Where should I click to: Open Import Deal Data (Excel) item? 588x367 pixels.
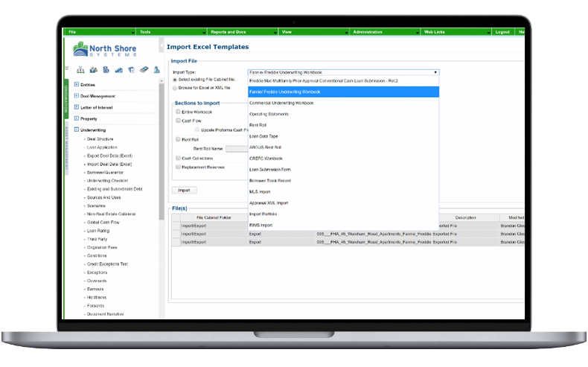tap(109, 165)
